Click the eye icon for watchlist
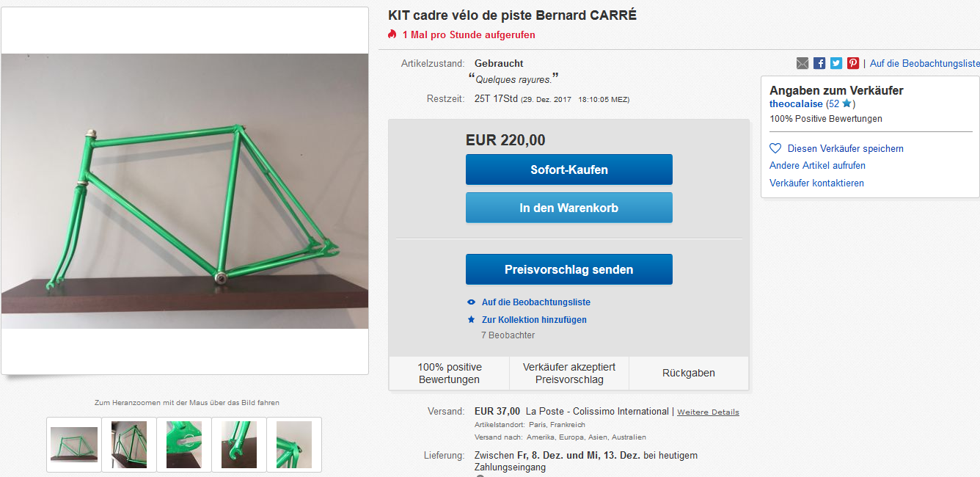The width and height of the screenshot is (980, 477). point(472,302)
